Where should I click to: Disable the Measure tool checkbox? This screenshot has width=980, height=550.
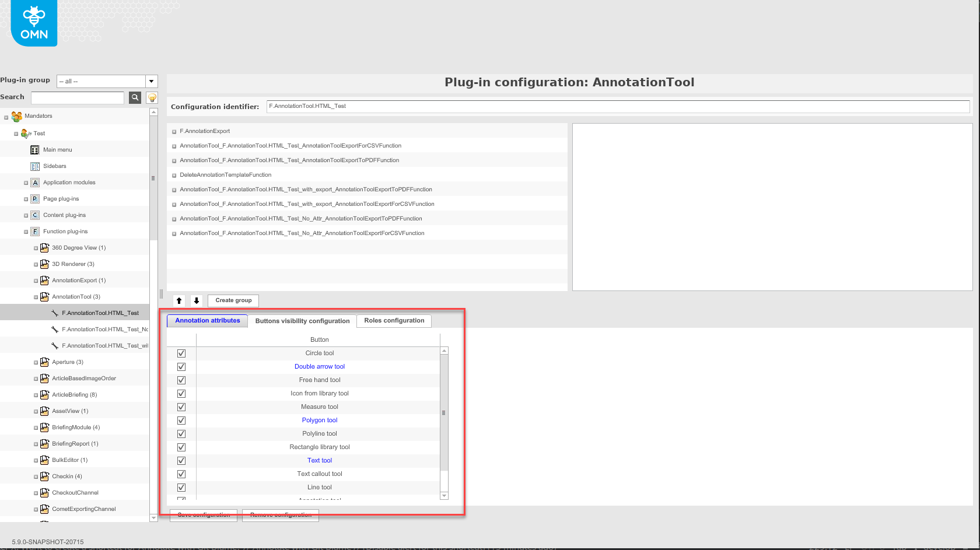pyautogui.click(x=181, y=407)
